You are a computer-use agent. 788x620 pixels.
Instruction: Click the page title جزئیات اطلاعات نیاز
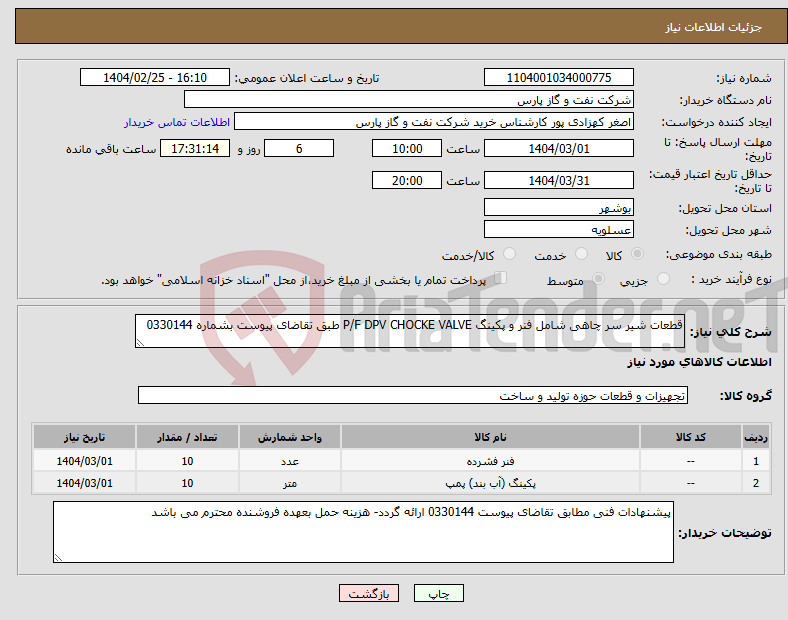click(x=714, y=27)
